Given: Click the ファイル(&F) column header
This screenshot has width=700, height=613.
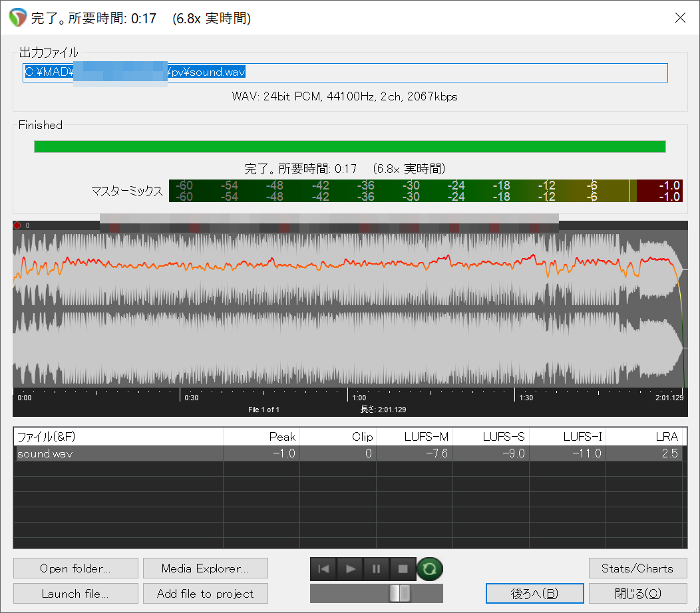Looking at the screenshot, I should coord(118,436).
